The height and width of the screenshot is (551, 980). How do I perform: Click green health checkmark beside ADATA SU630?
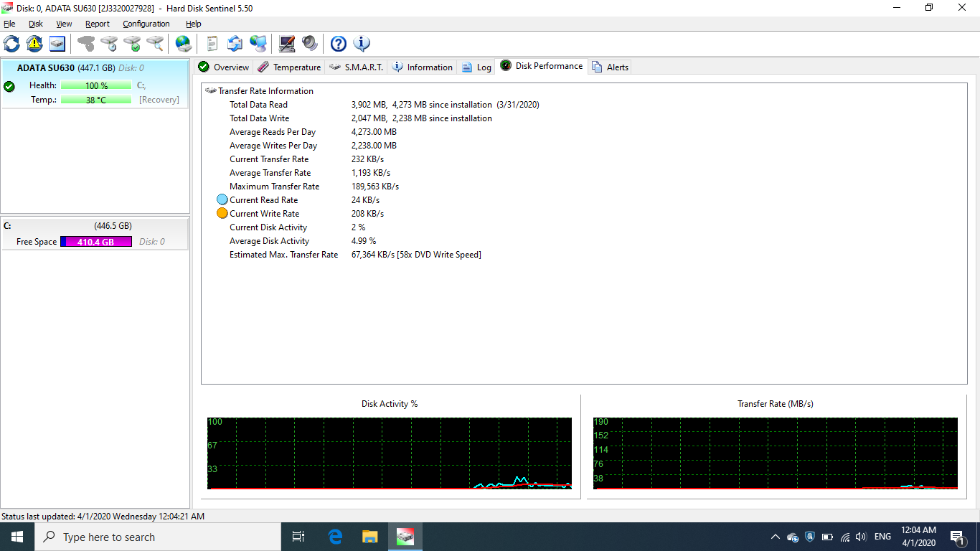click(9, 86)
